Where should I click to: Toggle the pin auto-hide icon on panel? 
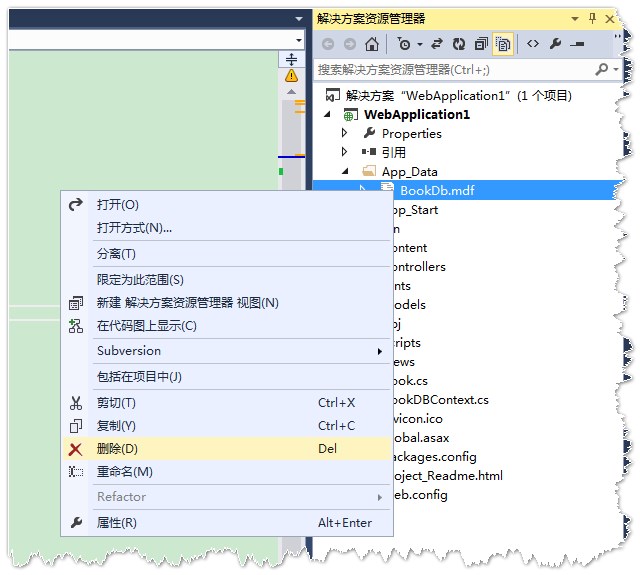coord(592,18)
